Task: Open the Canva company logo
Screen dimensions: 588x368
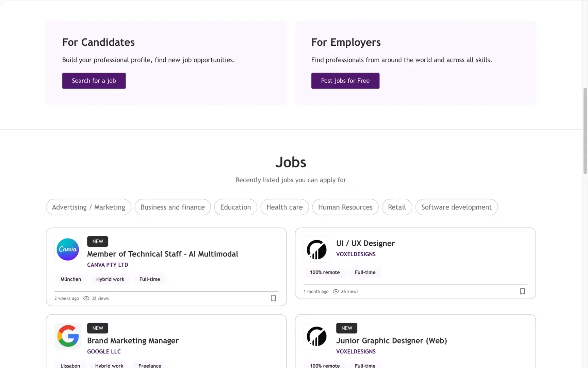Action: 68,249
